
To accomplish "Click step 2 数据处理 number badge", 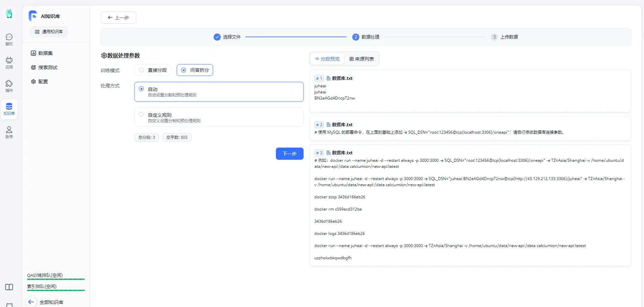I will pos(355,37).
